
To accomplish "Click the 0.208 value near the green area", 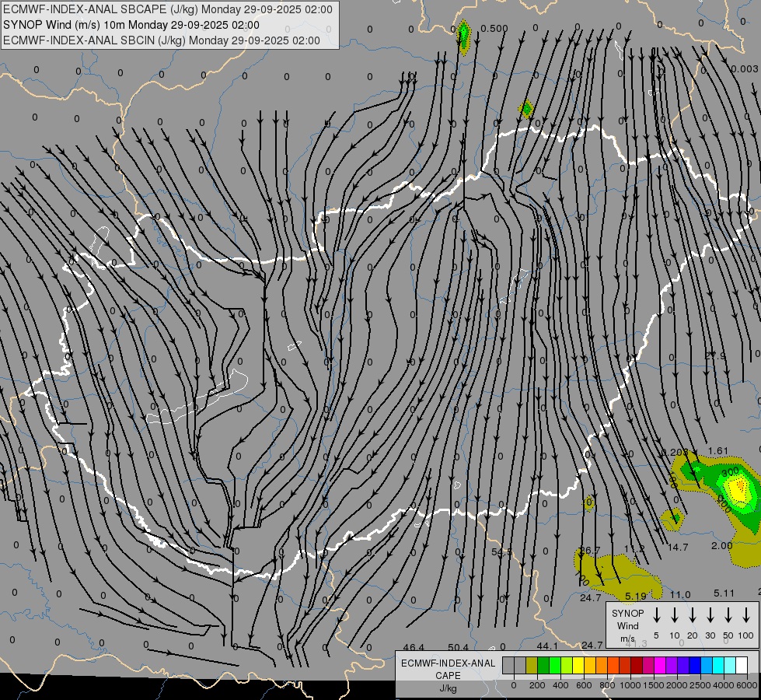I will coord(675,452).
